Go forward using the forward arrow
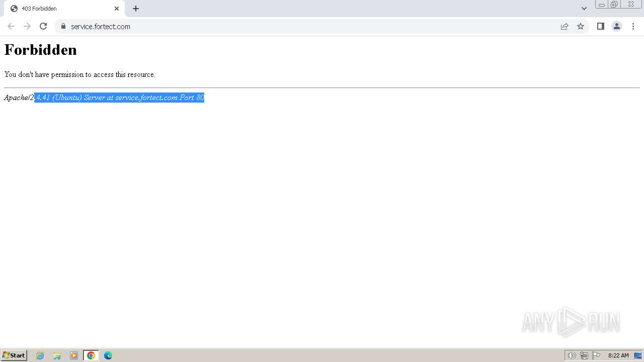Screen dimensions: 644x362 click(27, 26)
